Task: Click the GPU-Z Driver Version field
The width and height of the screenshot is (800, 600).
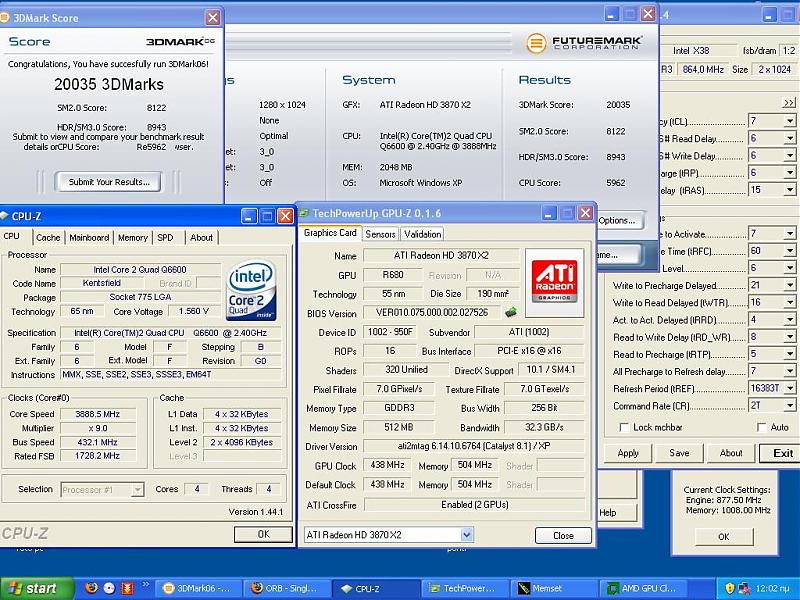Action: point(474,446)
